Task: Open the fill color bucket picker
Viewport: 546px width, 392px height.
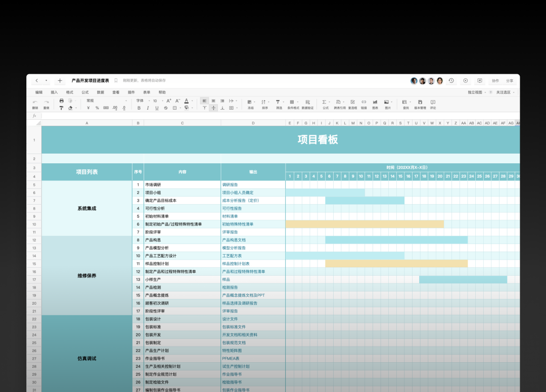Action: coord(187,108)
